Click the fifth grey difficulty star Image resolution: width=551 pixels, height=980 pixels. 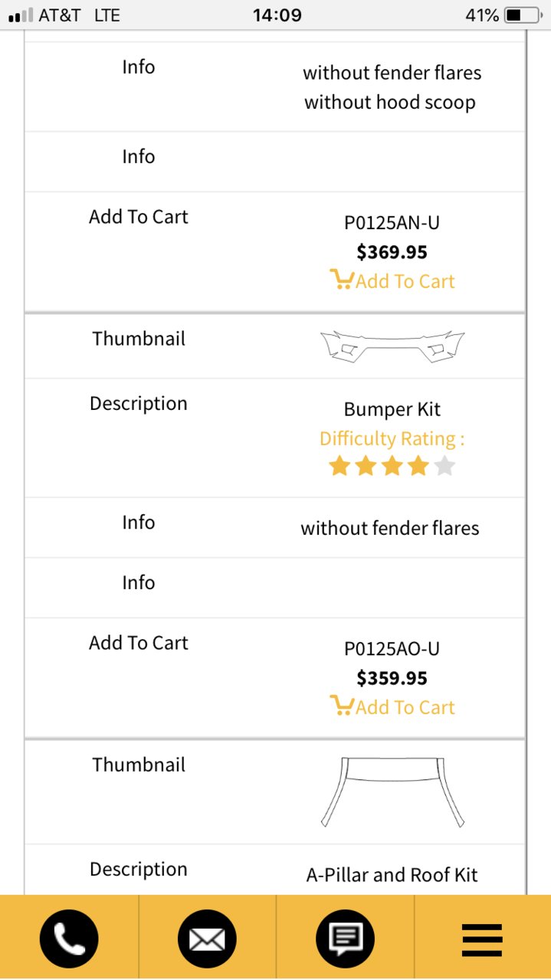click(x=444, y=466)
